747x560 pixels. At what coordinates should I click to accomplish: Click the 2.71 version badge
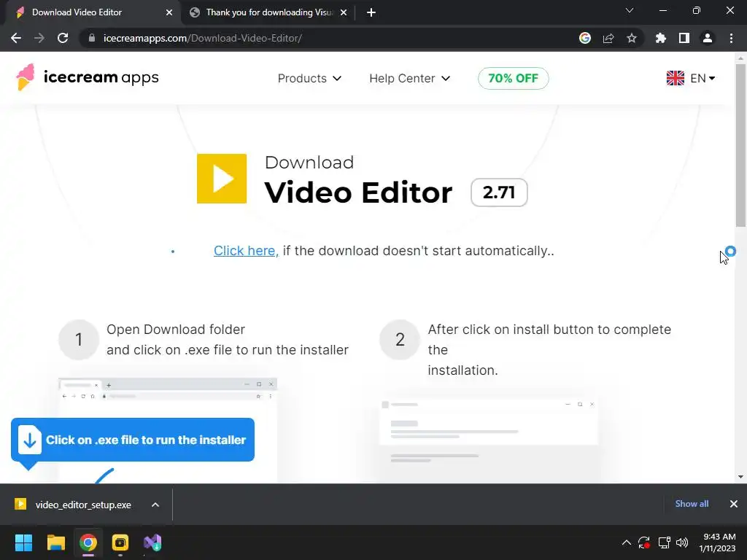coord(499,192)
